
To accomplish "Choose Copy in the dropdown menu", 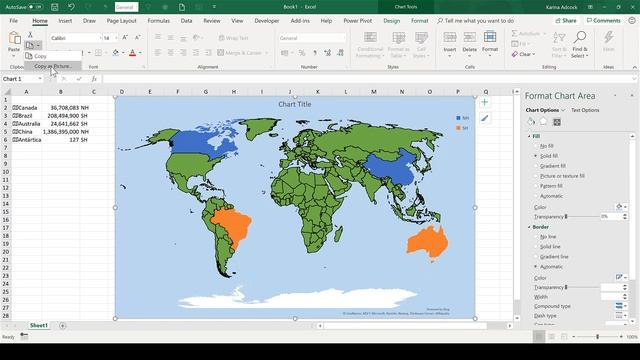I will pos(53,56).
